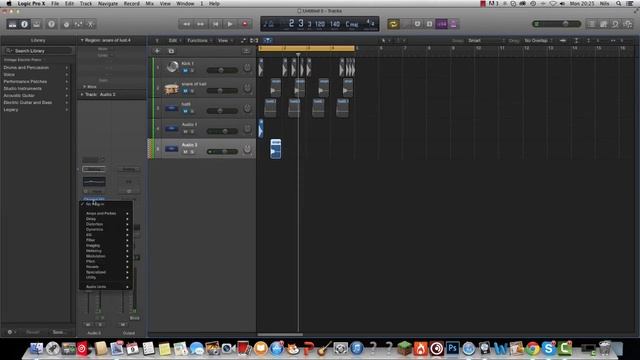
Task: Adjust the Audio 2 track volume slider
Action: (x=222, y=151)
